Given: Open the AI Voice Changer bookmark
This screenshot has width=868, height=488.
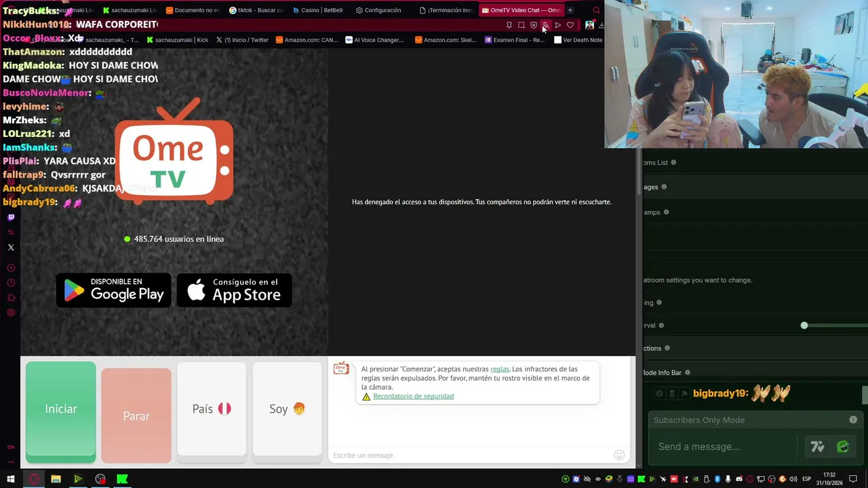Looking at the screenshot, I should tap(374, 40).
